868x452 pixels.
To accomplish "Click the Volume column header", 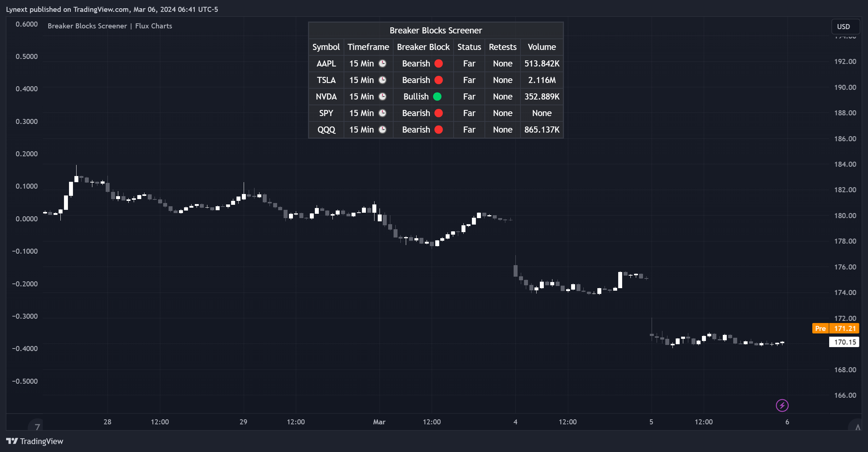I will pos(542,47).
